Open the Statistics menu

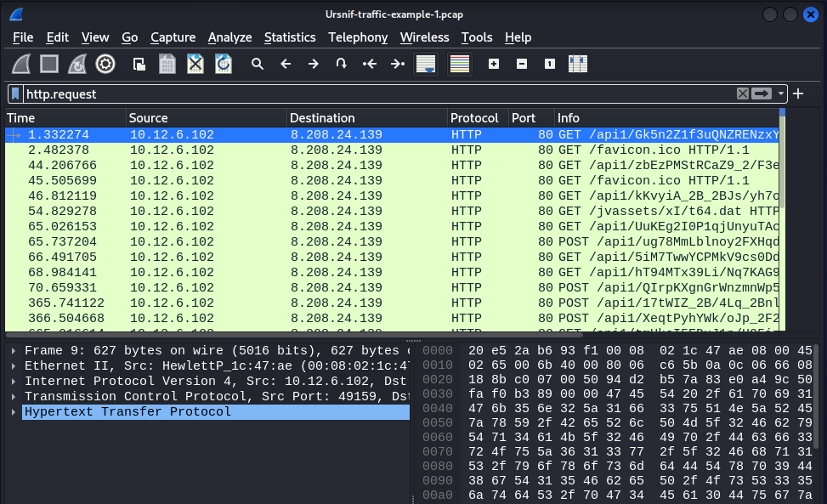(290, 37)
